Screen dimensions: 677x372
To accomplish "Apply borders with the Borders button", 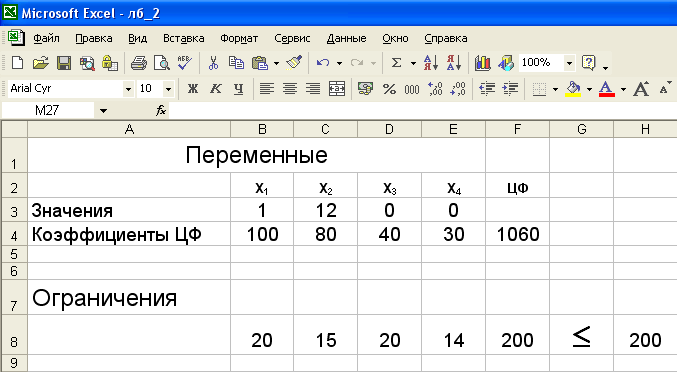I will click(539, 89).
